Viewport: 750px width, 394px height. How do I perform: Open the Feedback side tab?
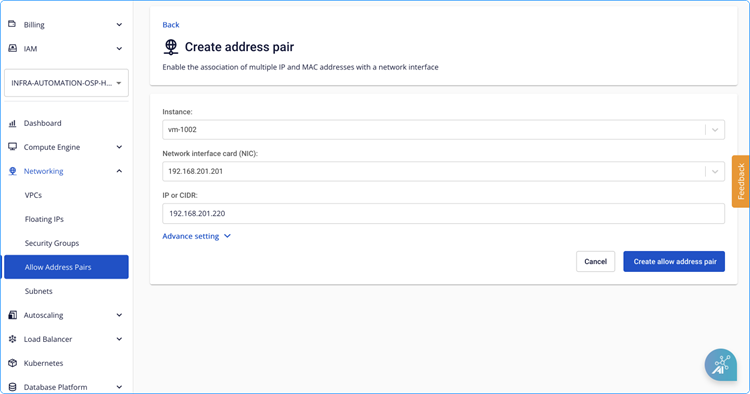point(740,181)
